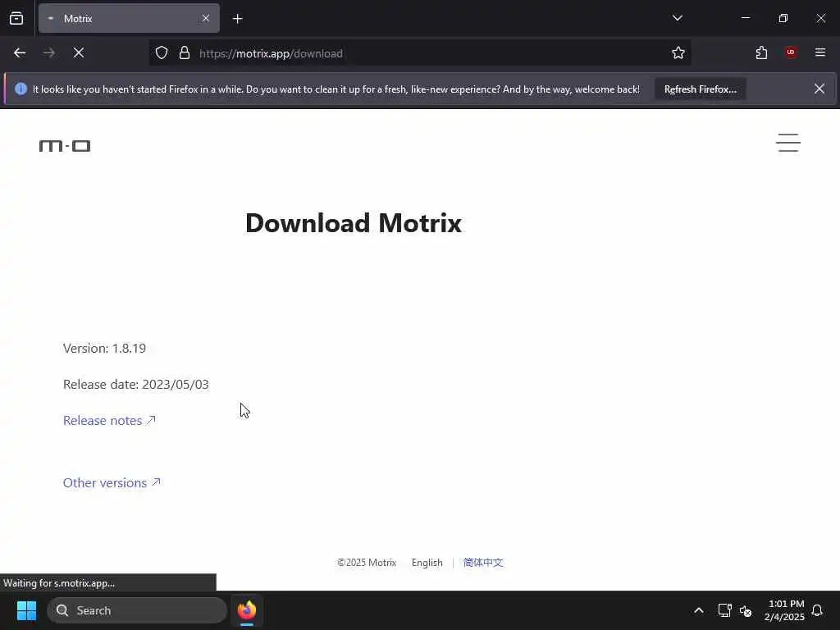Switch site language to 简体中文

(482, 563)
